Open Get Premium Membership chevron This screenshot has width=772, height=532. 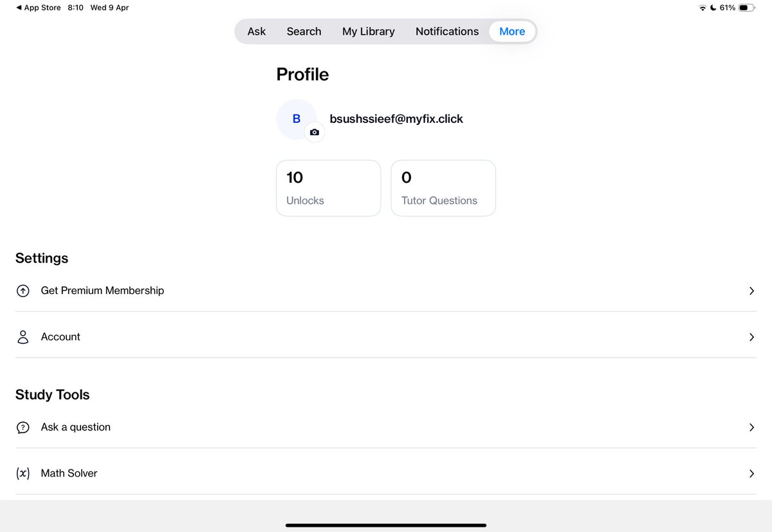pyautogui.click(x=751, y=291)
